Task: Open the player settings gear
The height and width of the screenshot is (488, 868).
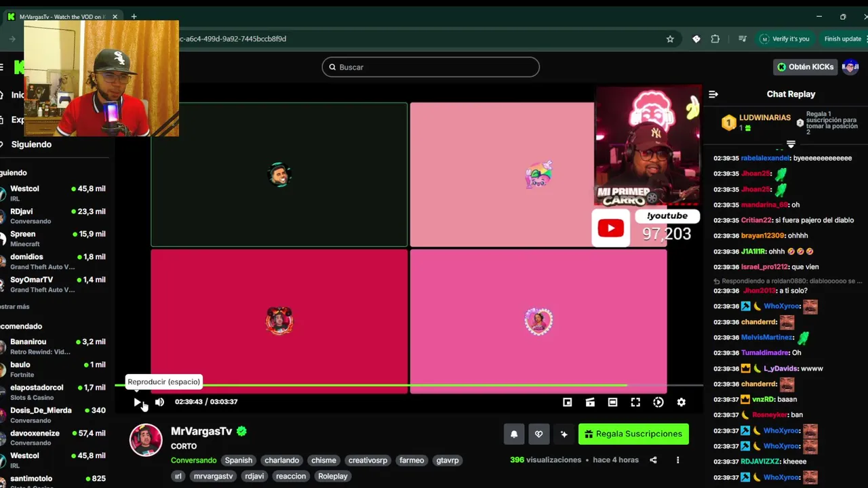Action: [x=681, y=402]
